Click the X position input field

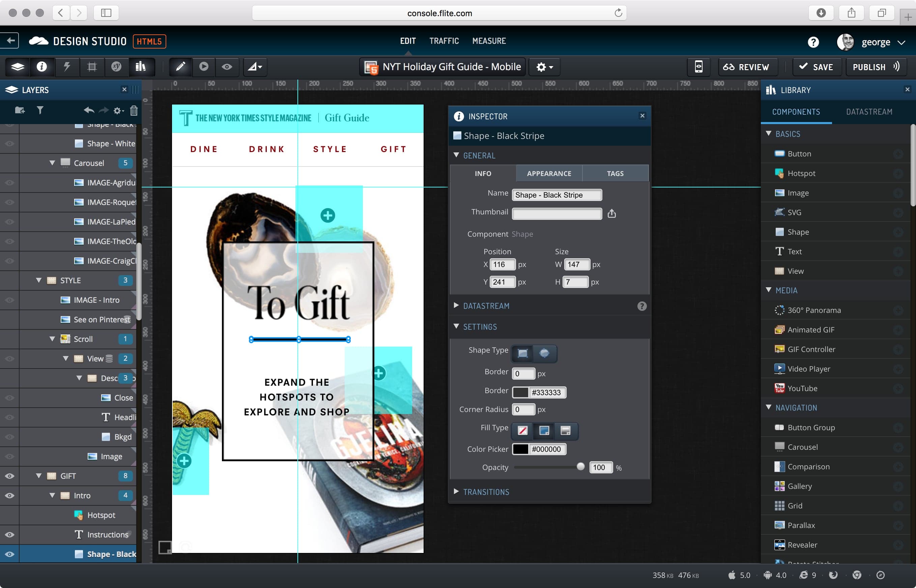(503, 265)
